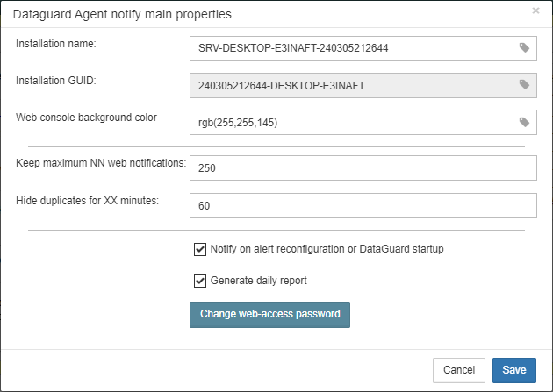Click the tag icon beside Installation GUID
This screenshot has width=553, height=392.
click(x=524, y=85)
